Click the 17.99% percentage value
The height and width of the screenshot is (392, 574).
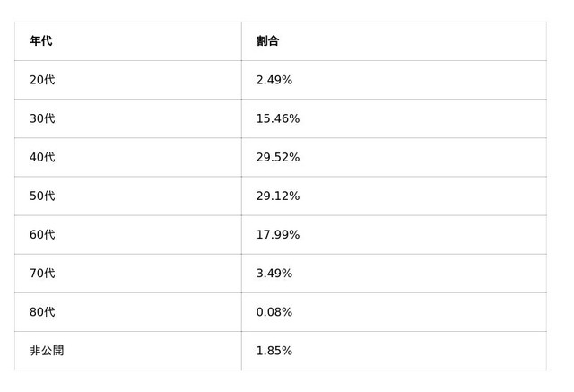point(277,234)
